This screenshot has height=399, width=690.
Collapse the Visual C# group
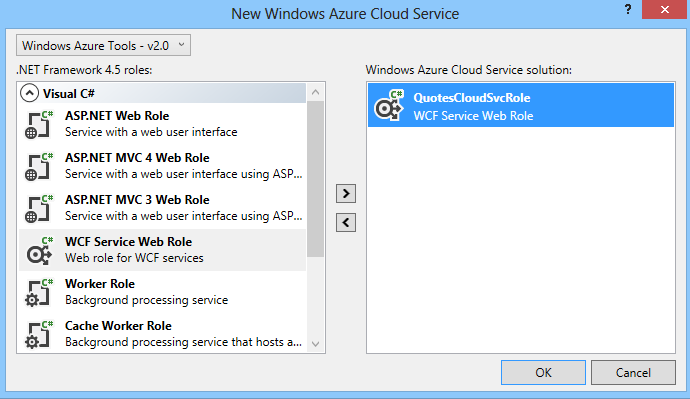point(29,93)
